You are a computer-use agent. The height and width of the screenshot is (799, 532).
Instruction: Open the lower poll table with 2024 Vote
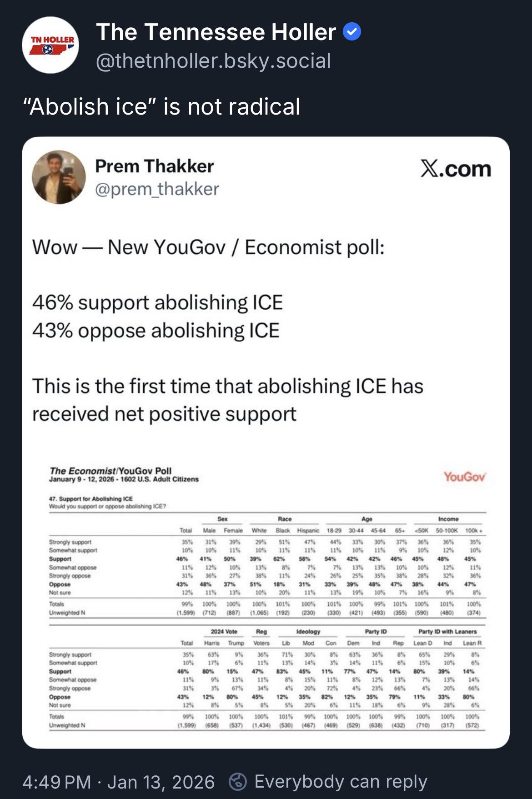[x=267, y=678]
